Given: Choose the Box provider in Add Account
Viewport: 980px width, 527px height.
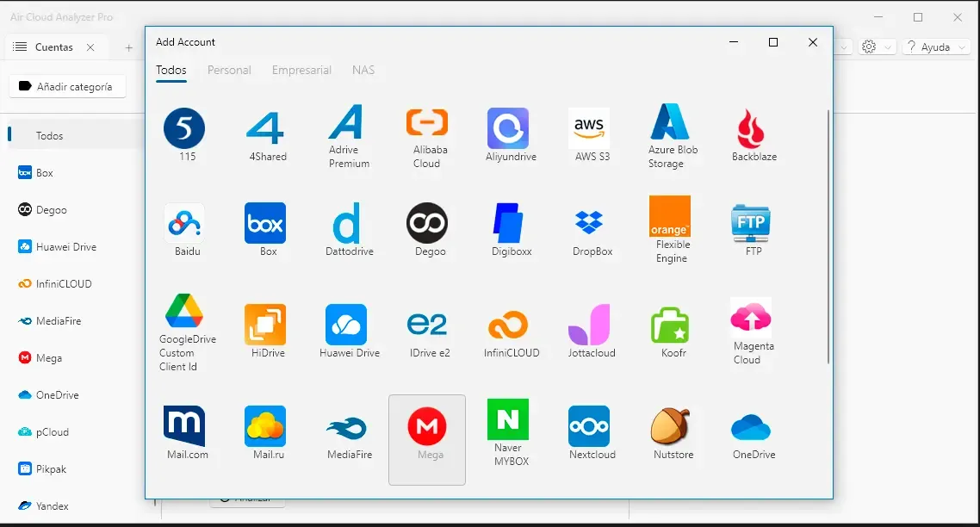Looking at the screenshot, I should 265,223.
